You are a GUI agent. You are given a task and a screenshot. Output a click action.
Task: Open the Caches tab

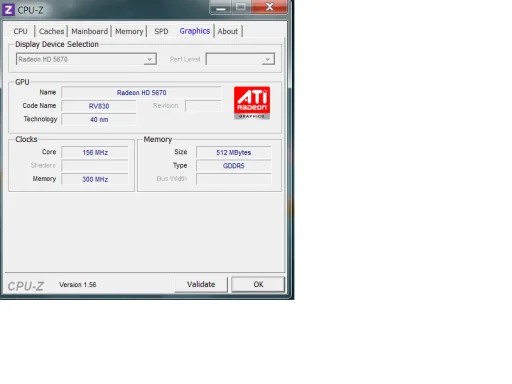click(x=51, y=31)
